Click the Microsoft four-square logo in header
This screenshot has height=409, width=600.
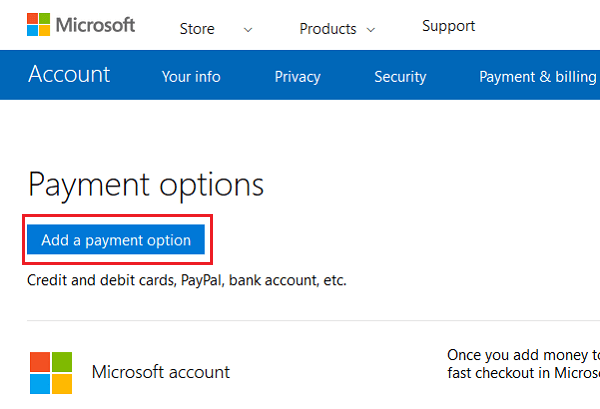[x=38, y=25]
